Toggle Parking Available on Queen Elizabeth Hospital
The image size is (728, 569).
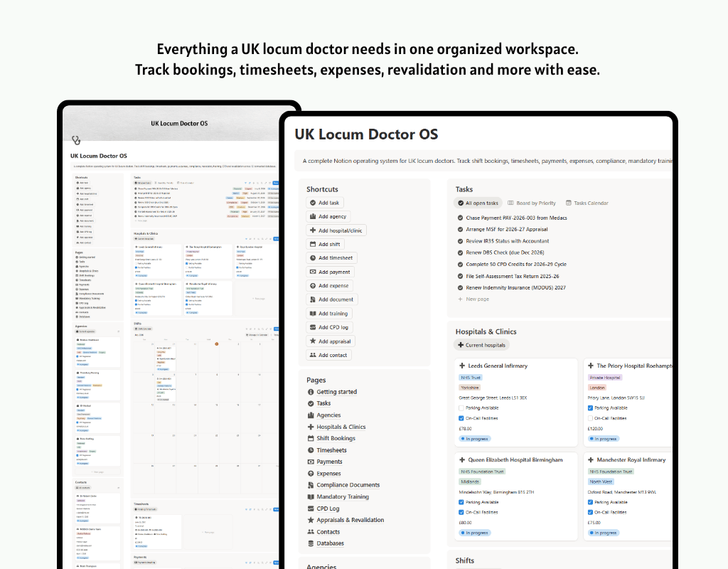[x=461, y=502]
